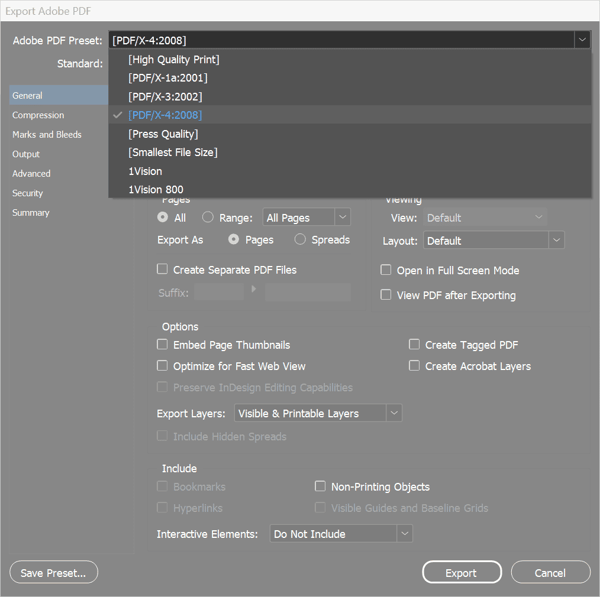This screenshot has width=600, height=597.
Task: Open the All Pages range dropdown
Action: point(306,217)
